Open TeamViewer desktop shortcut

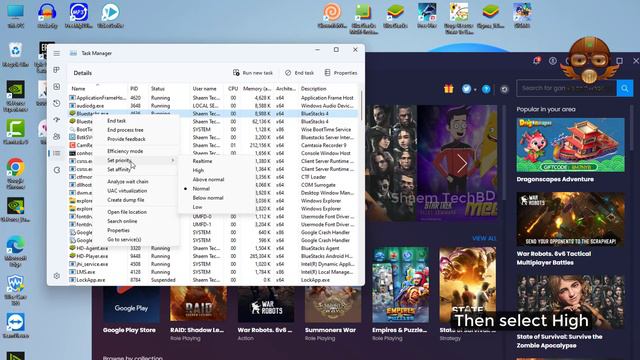[x=16, y=326]
